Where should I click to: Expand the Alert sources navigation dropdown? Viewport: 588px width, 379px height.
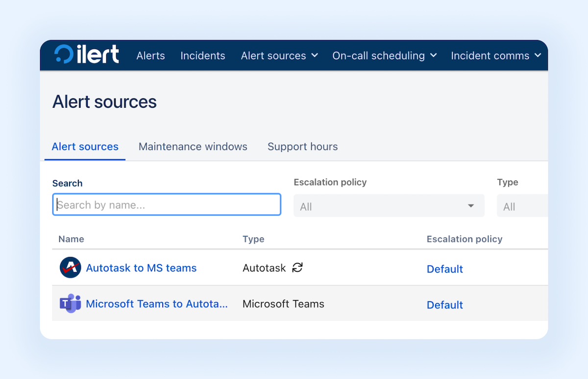279,55
